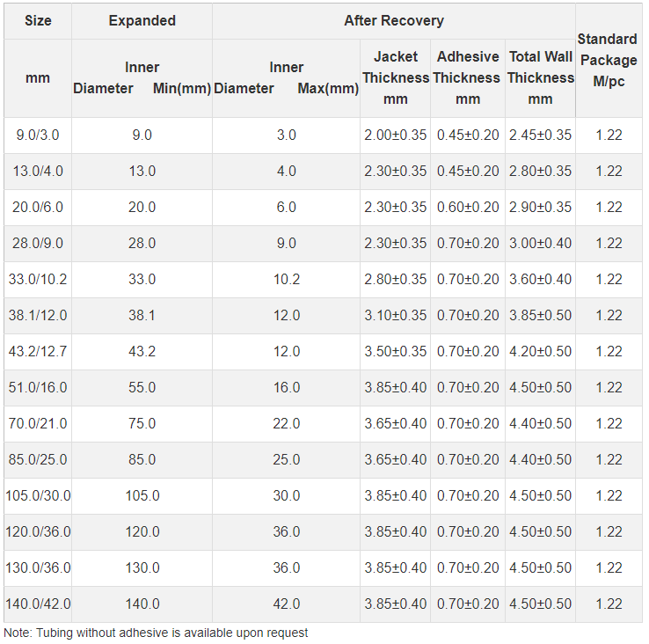The image size is (649, 644).
Task: Select expanded diameter value 75.0
Action: click(142, 423)
